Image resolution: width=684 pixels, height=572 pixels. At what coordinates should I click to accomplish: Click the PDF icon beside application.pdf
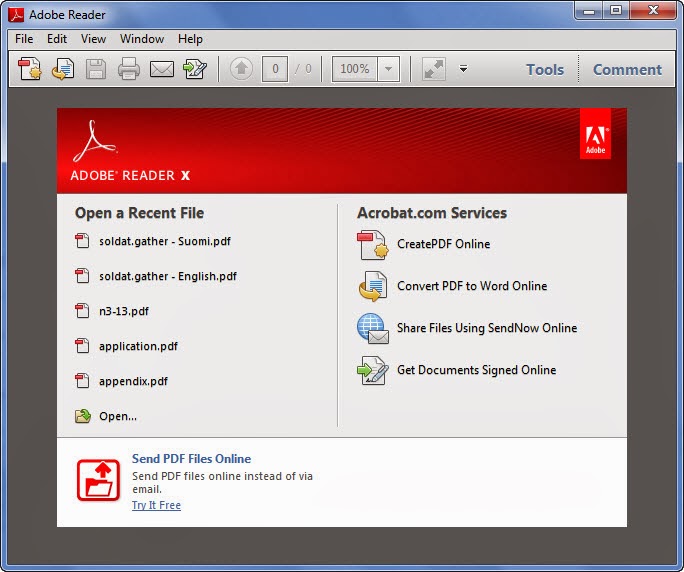click(x=82, y=346)
